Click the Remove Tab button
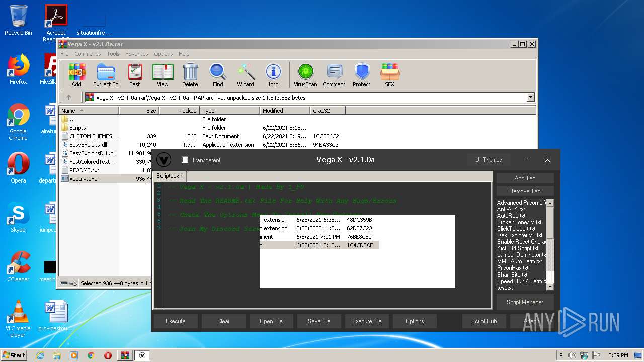Screen dimensions: 644x362 [x=525, y=191]
